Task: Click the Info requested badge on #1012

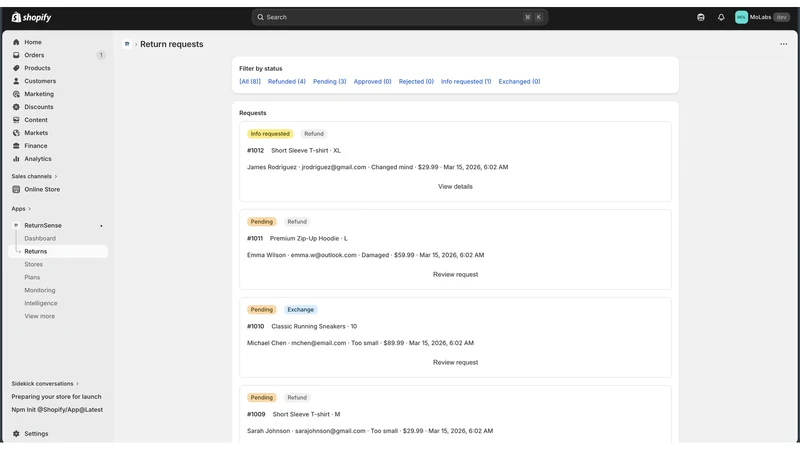Action: coord(270,134)
